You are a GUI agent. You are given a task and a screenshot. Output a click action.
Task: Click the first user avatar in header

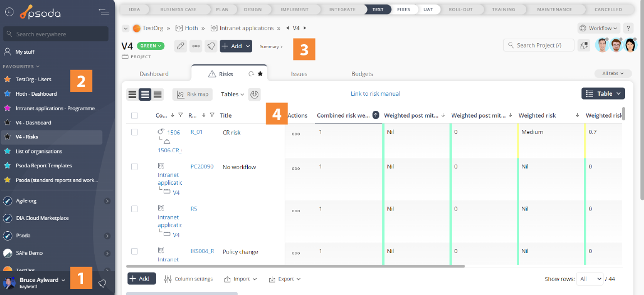(602, 45)
